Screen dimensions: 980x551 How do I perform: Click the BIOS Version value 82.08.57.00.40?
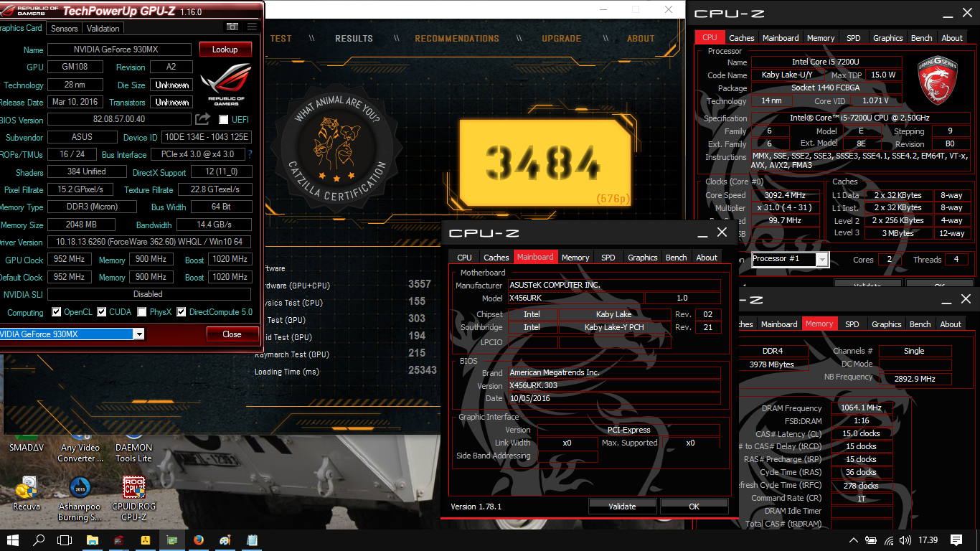pyautogui.click(x=119, y=120)
